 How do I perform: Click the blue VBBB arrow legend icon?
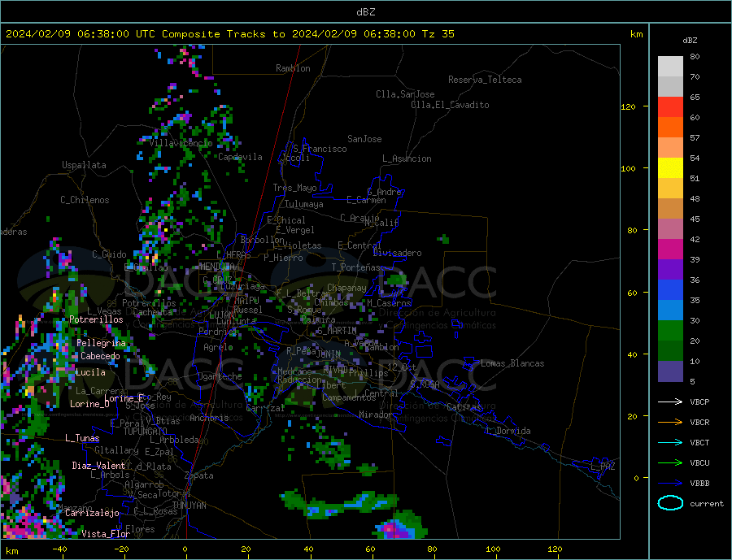pos(670,483)
